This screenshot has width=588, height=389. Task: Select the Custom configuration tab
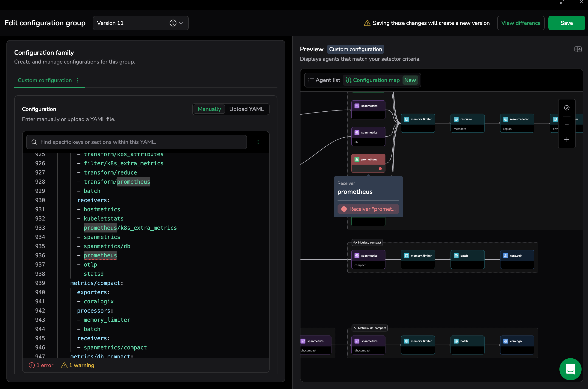(x=45, y=80)
